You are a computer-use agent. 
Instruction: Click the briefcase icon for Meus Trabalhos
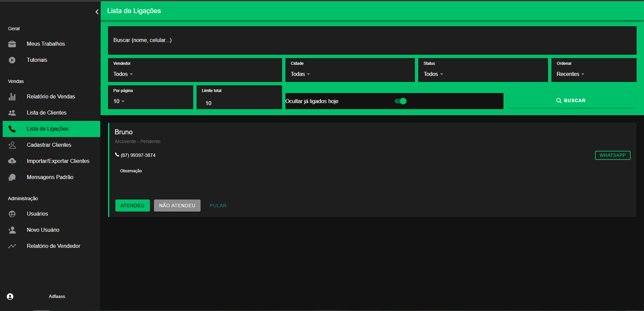tap(12, 44)
